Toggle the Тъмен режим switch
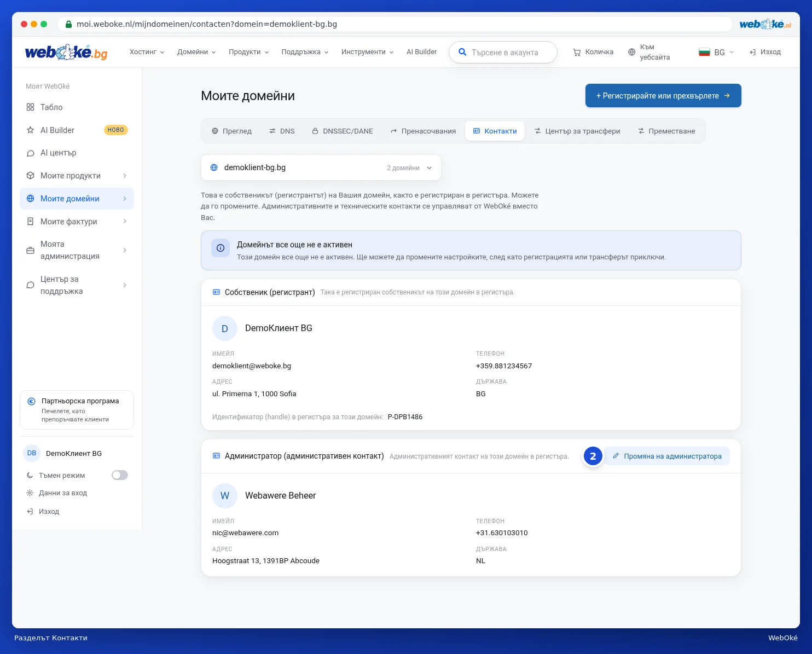The image size is (812, 654). point(120,475)
